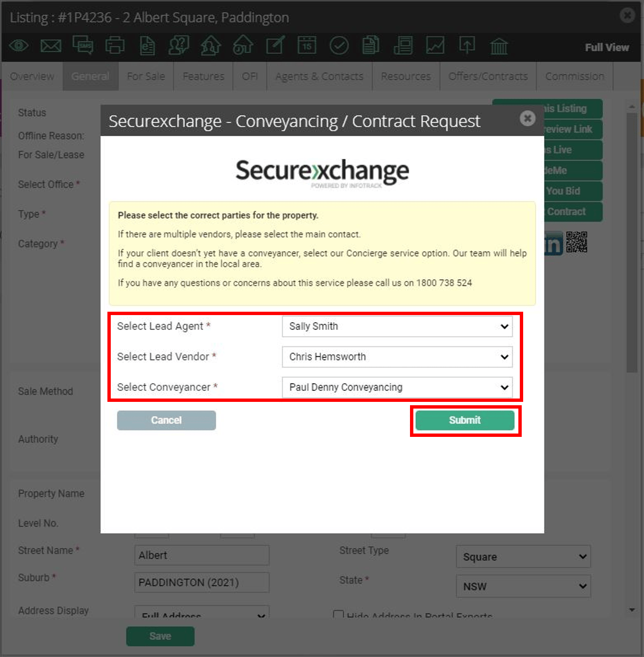
Task: Click the QR code image
Action: point(576,242)
